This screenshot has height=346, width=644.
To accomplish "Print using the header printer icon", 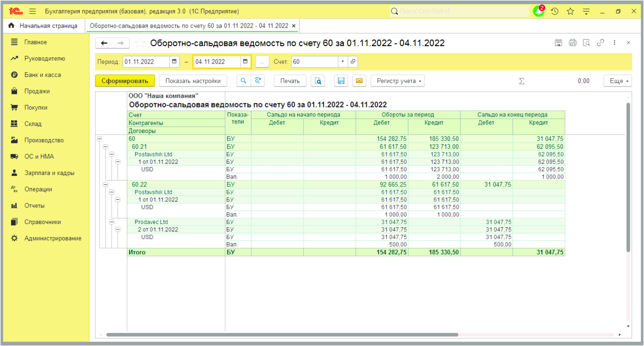I will pos(573,43).
